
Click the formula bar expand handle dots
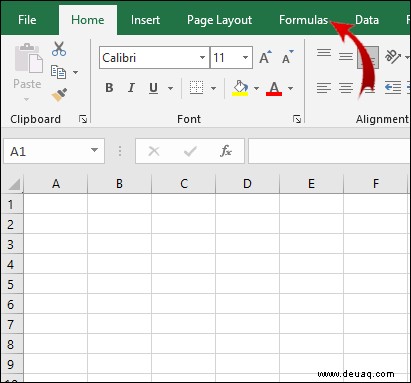point(120,152)
